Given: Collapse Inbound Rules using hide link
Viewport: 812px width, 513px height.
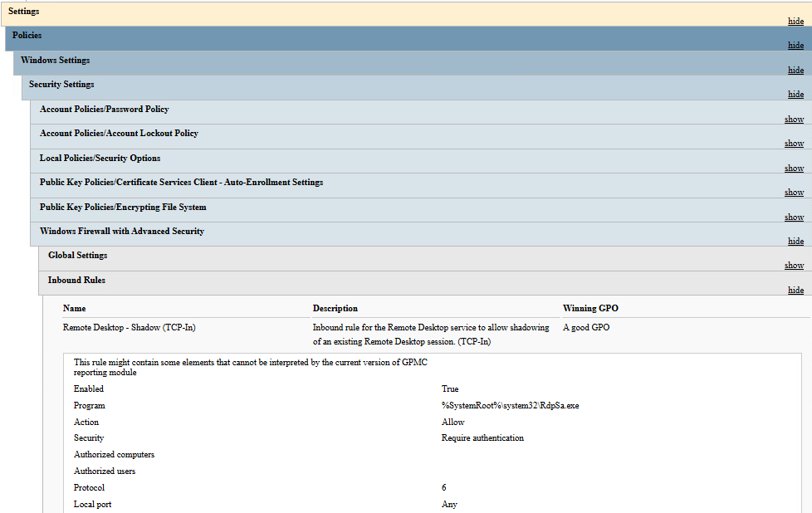Looking at the screenshot, I should point(795,291).
